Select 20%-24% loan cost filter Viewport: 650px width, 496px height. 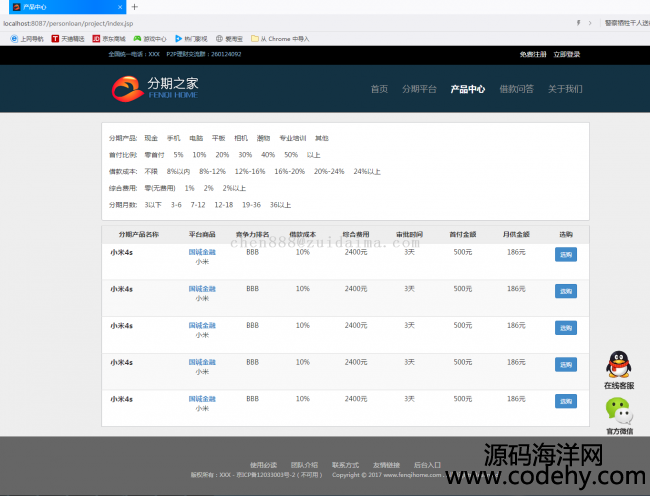[x=329, y=172]
